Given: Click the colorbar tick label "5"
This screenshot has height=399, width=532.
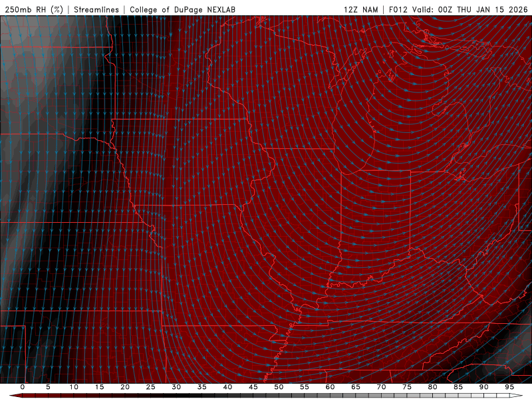Looking at the screenshot, I should pyautogui.click(x=48, y=387).
